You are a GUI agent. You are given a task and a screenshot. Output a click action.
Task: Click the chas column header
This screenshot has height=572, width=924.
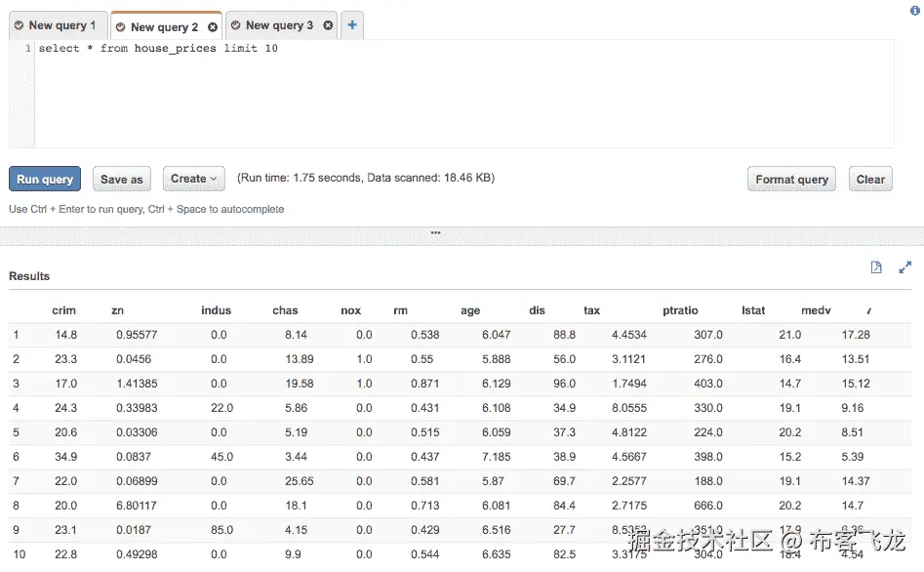point(285,310)
